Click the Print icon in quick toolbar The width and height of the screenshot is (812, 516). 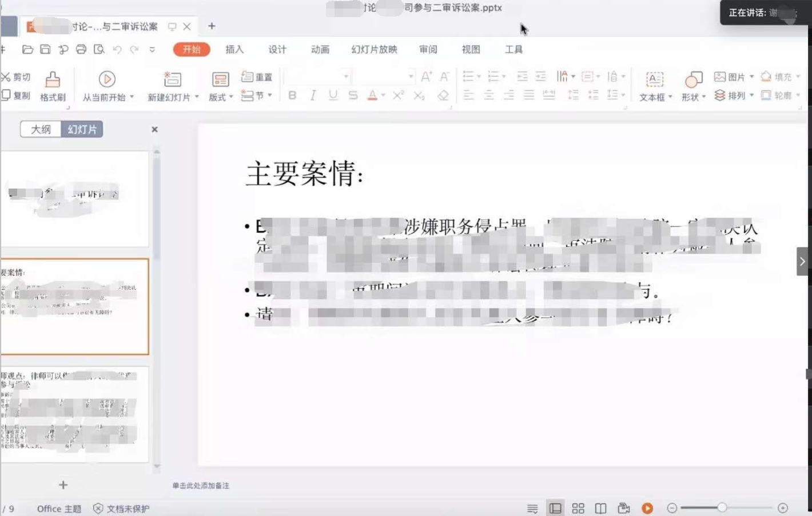tap(81, 50)
